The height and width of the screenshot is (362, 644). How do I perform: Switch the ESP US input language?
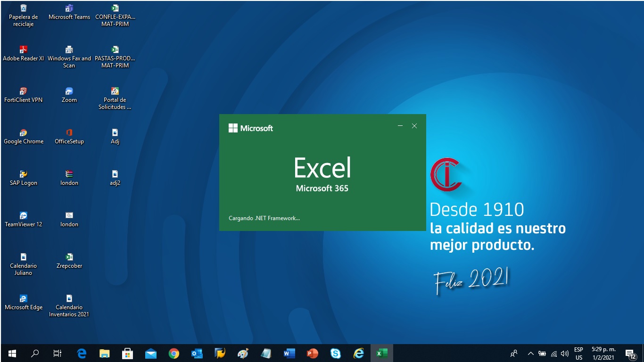click(578, 353)
